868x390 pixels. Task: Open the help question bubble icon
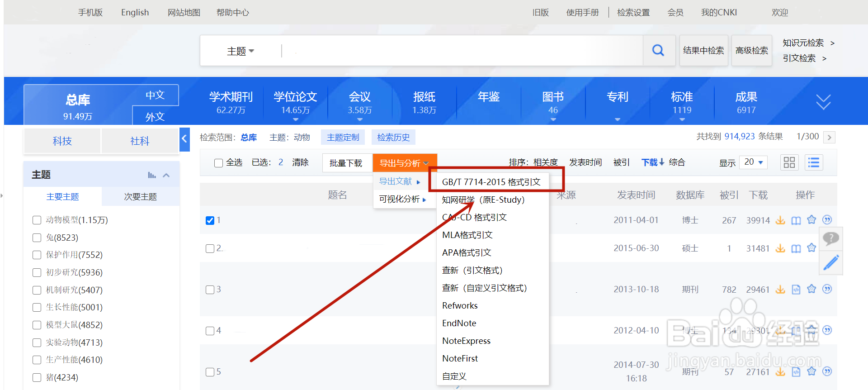[x=831, y=238]
